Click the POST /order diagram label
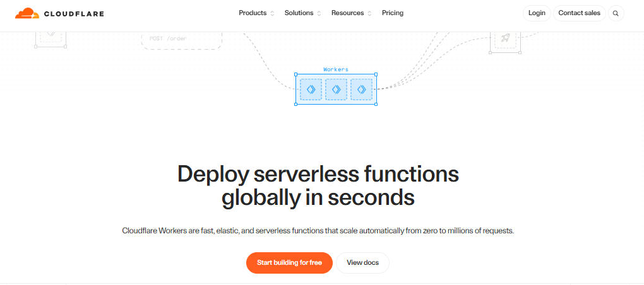644x285 pixels. click(168, 38)
